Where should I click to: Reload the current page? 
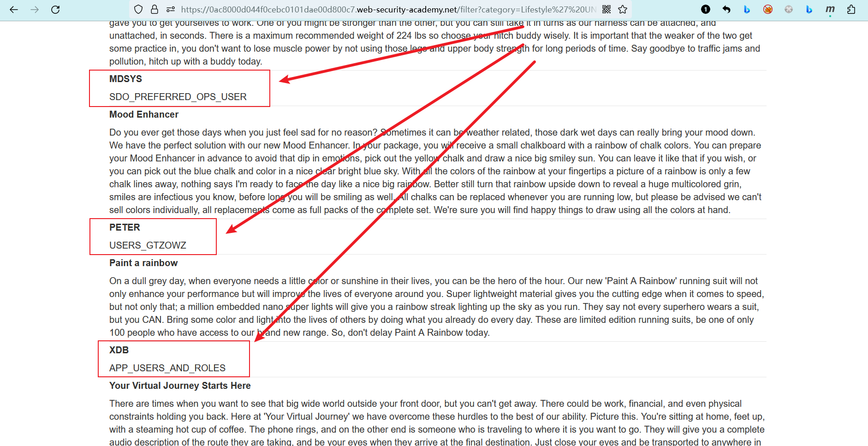[x=55, y=9]
